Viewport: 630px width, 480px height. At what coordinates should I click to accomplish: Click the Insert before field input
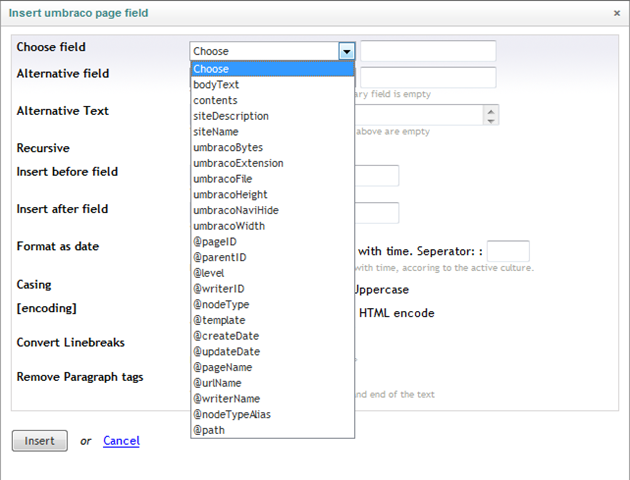(377, 176)
